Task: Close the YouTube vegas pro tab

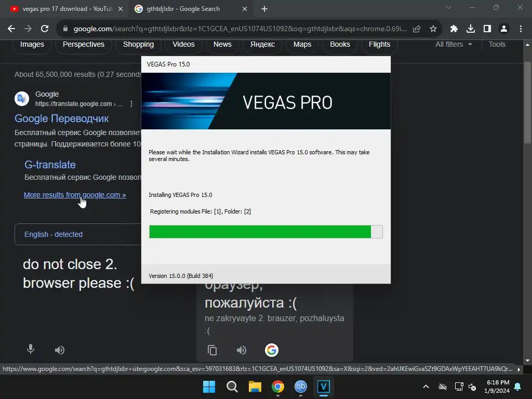Action: pyautogui.click(x=121, y=9)
